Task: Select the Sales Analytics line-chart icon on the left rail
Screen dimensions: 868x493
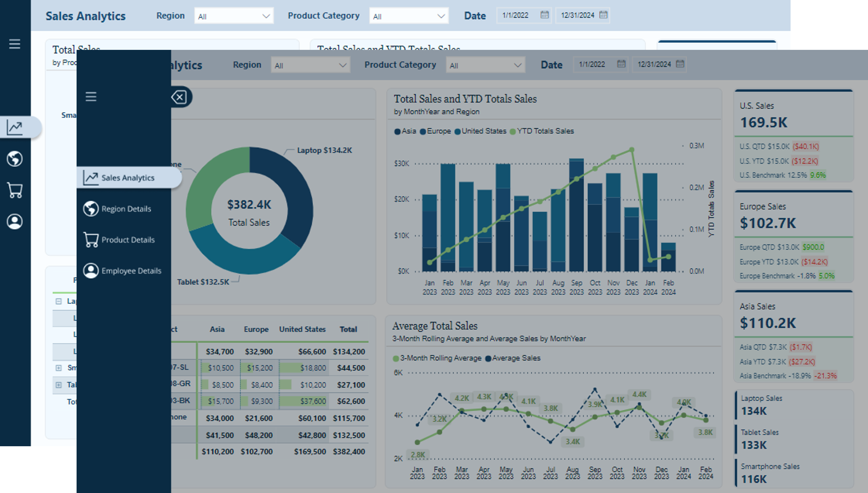Action: pos(15,128)
